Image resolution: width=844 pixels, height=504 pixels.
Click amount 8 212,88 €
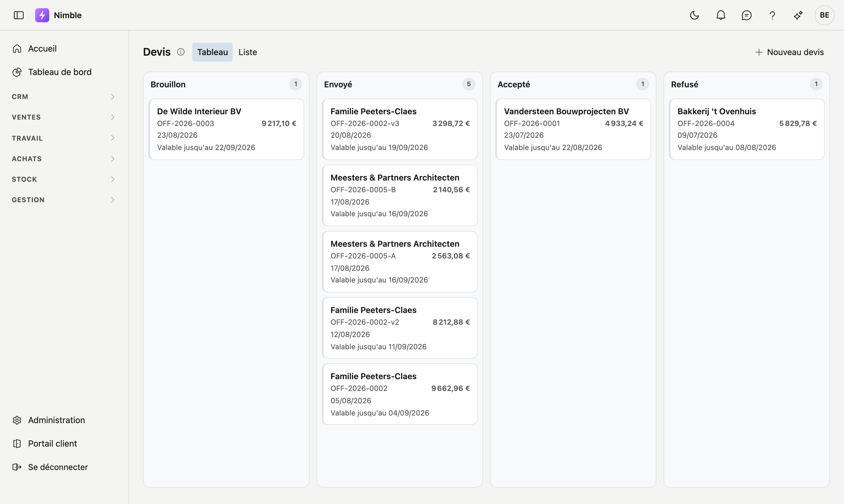click(x=451, y=322)
